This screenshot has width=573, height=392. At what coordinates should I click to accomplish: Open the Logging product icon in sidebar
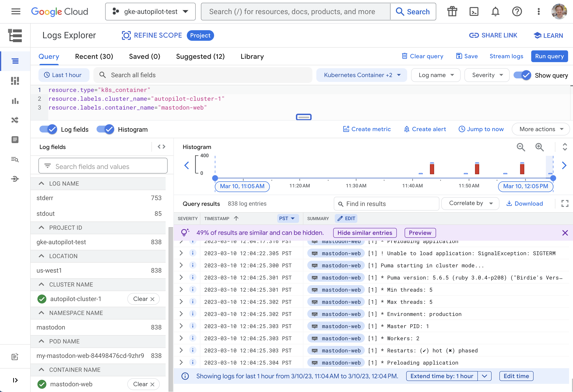(15, 35)
